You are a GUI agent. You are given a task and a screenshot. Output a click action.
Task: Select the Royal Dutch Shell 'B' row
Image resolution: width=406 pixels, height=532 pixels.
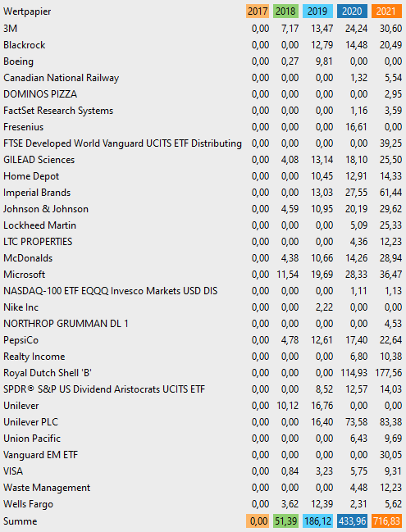point(203,372)
